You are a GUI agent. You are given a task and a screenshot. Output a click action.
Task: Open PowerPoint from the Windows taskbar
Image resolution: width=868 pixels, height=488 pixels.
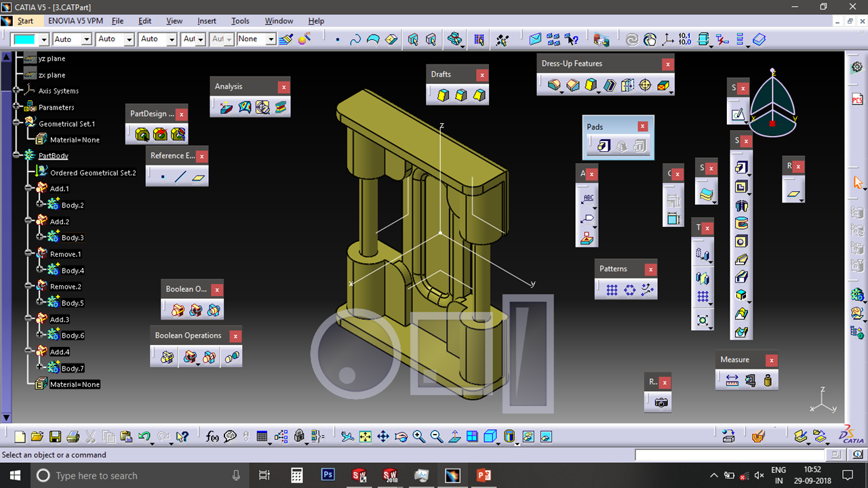[484, 476]
